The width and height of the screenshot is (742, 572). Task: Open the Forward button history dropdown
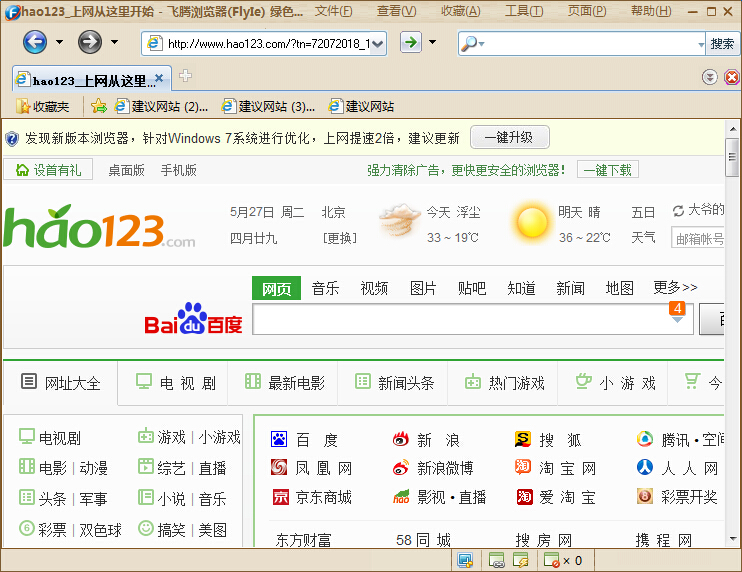point(115,42)
